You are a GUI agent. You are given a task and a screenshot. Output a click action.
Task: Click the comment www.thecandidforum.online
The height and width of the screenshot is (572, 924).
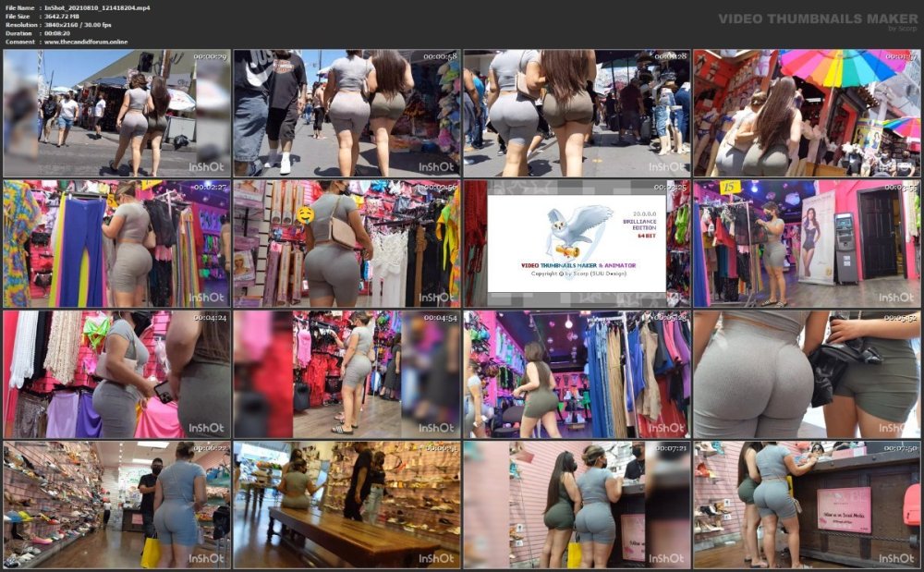pyautogui.click(x=86, y=42)
